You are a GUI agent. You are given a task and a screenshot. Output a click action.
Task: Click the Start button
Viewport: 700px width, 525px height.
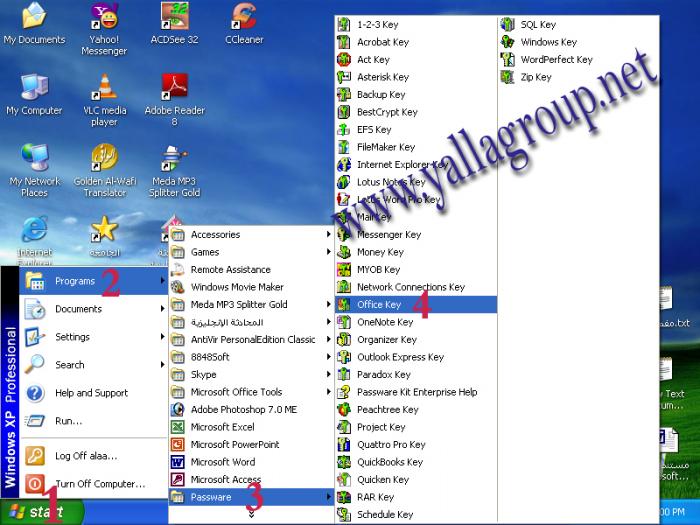click(42, 512)
